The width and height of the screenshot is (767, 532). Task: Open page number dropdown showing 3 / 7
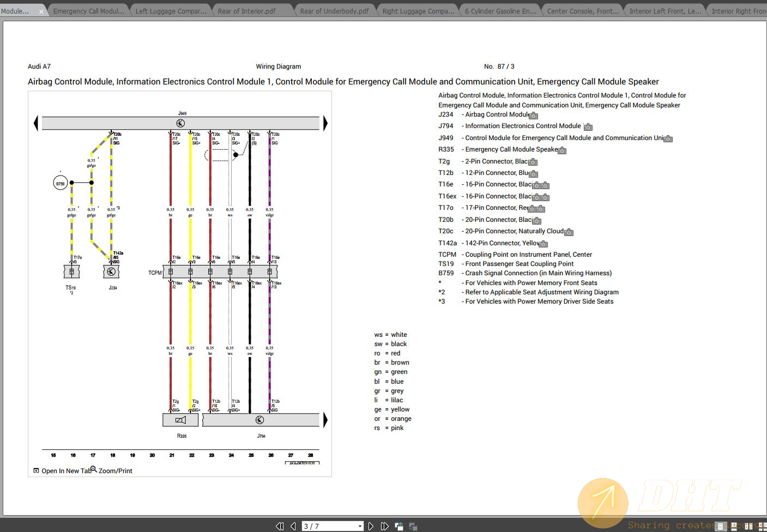[x=360, y=527]
